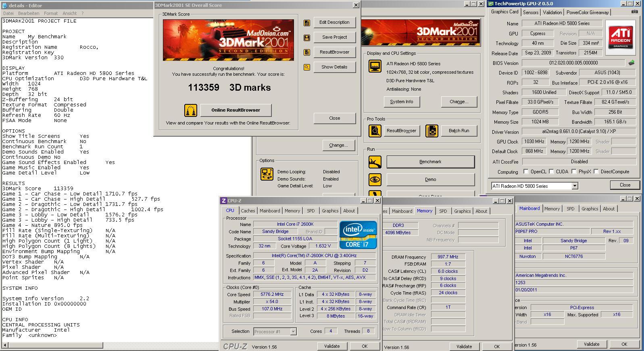Screen dimensions: 644x351
Task: Open the About tab in front CPU-Z
Action: click(349, 211)
